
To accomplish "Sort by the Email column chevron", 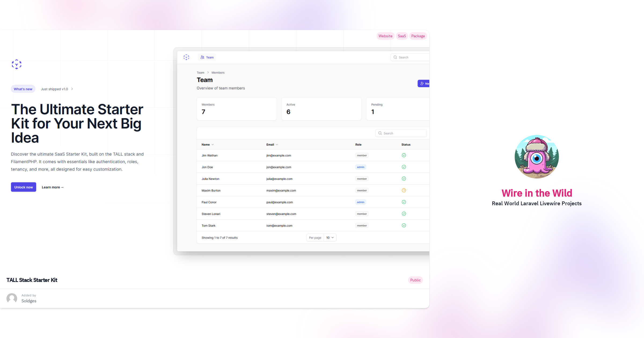I will (277, 145).
